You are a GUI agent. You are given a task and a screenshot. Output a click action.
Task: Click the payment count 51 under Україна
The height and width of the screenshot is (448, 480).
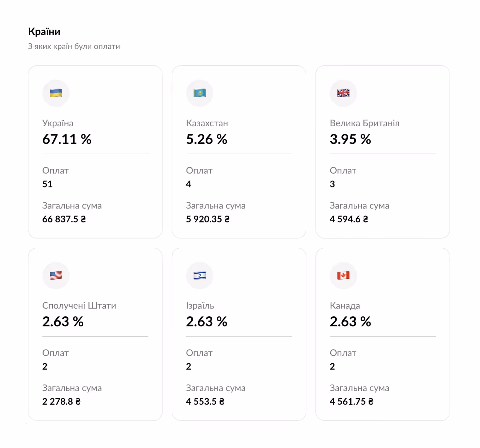tap(47, 184)
